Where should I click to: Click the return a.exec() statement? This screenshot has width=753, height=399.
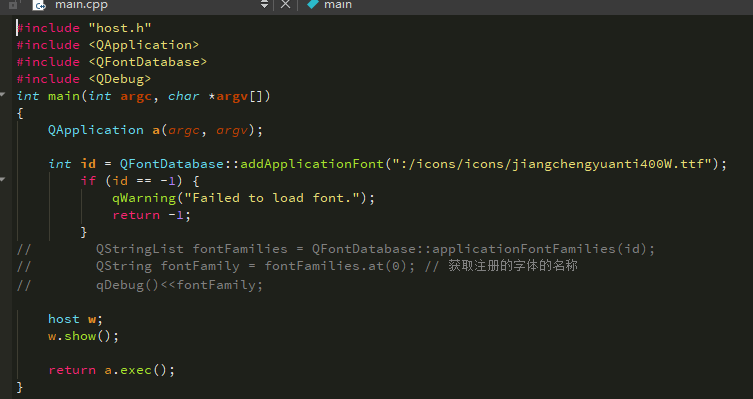click(x=111, y=370)
